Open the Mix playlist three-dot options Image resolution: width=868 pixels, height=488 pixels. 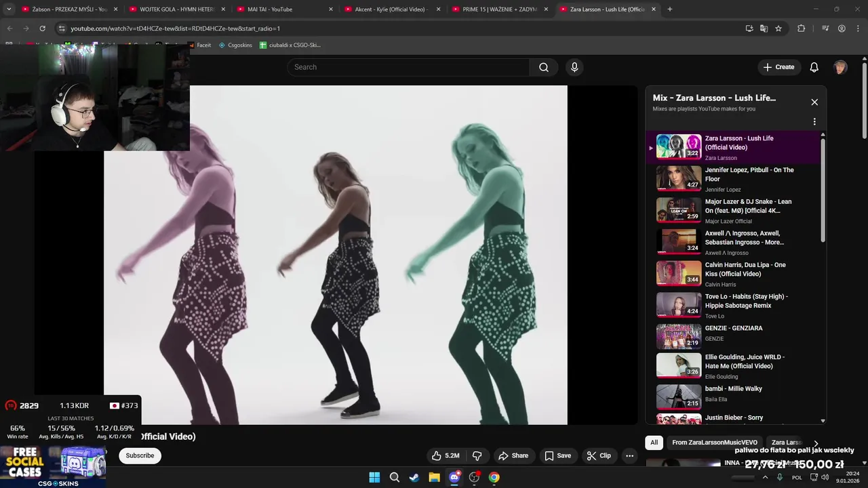point(814,122)
